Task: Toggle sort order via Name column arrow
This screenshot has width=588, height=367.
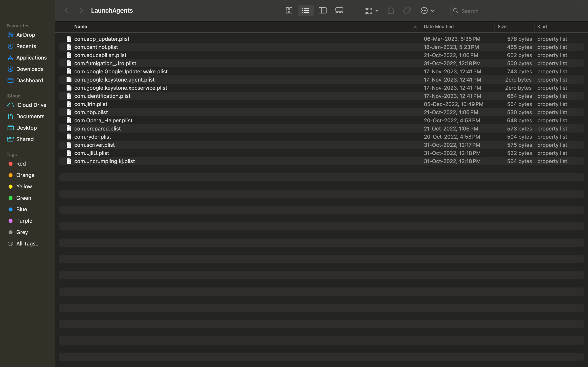Action: coord(415,27)
